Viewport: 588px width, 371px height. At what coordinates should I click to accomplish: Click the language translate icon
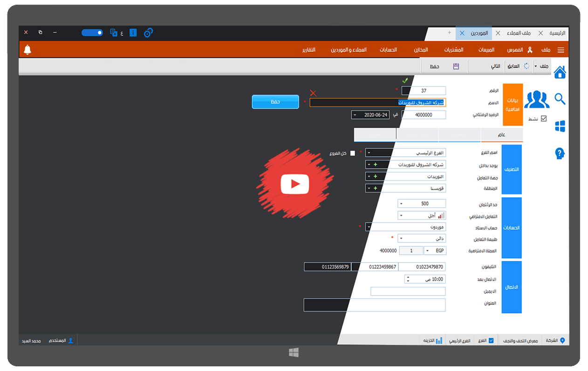[x=114, y=33]
